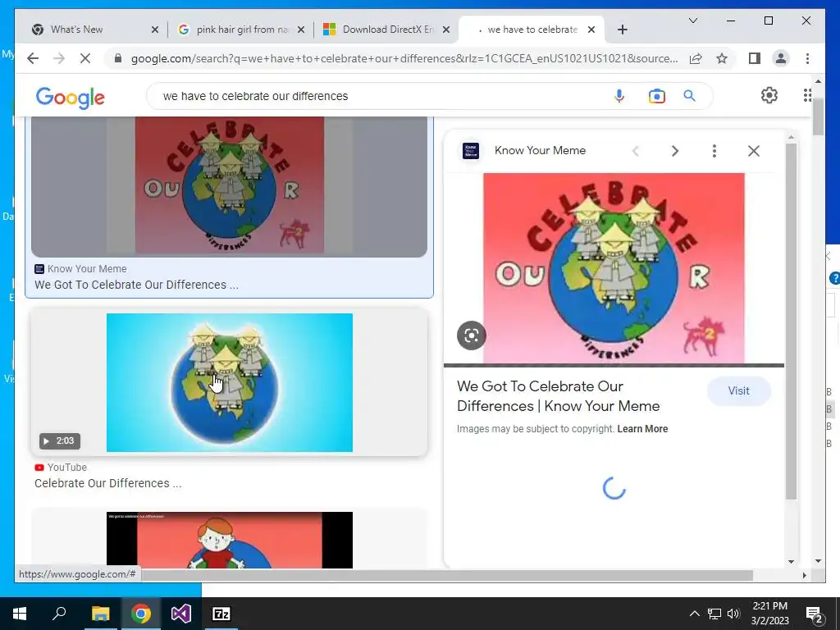This screenshot has width=840, height=630.
Task: Close the Download DirectX tab
Action: (445, 30)
